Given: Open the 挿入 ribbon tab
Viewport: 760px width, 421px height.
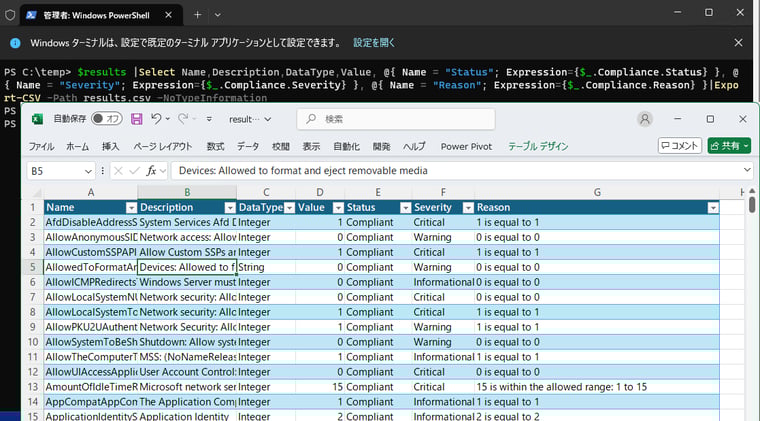Looking at the screenshot, I should [x=111, y=146].
